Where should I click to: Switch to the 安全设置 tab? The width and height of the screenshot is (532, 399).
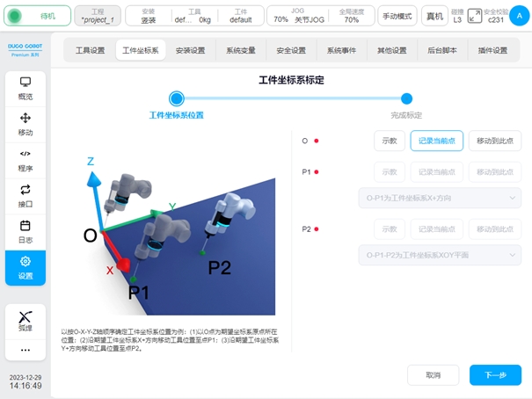(x=291, y=50)
